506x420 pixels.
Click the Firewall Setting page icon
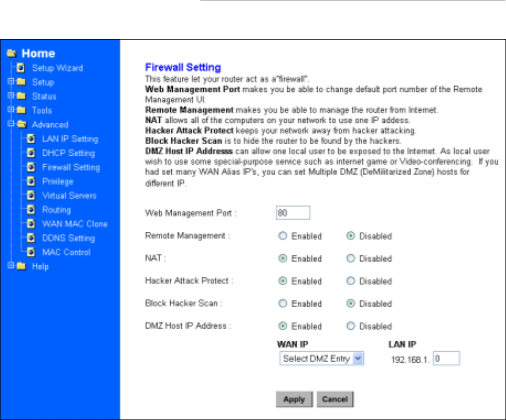(x=31, y=167)
